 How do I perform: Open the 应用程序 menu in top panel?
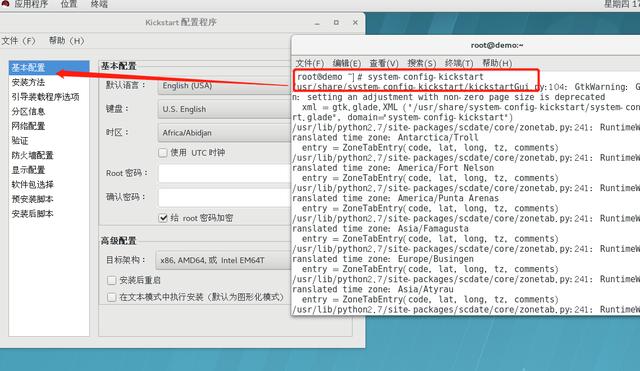(x=31, y=4)
